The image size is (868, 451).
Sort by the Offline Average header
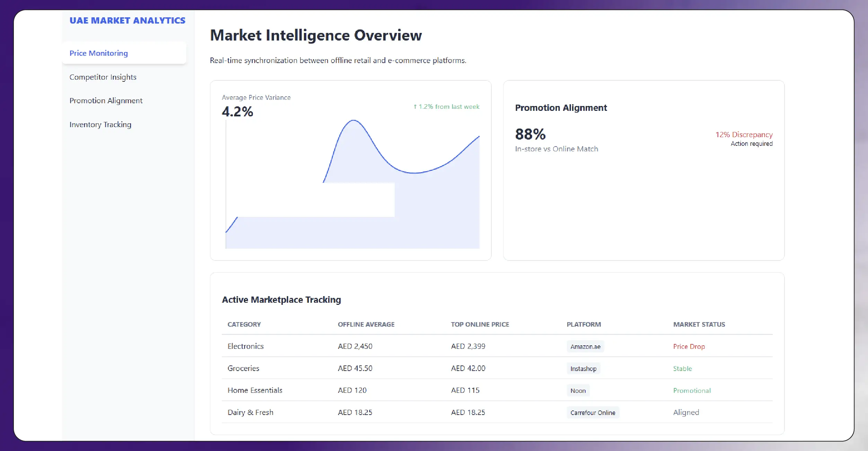pos(366,325)
